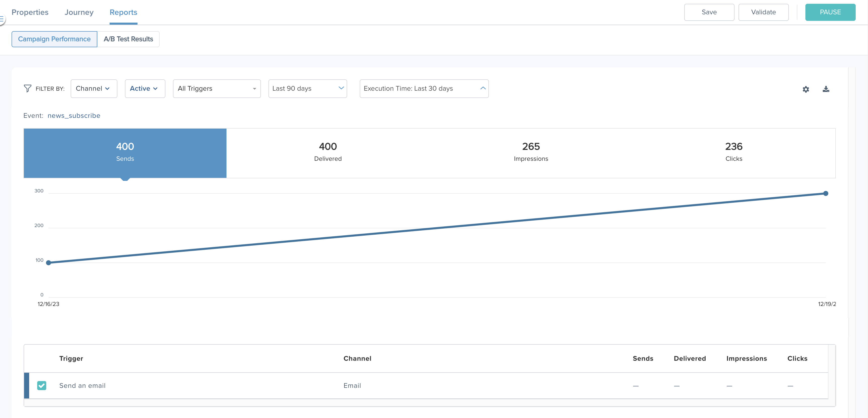Select the 265 Impressions metric tile

(531, 153)
